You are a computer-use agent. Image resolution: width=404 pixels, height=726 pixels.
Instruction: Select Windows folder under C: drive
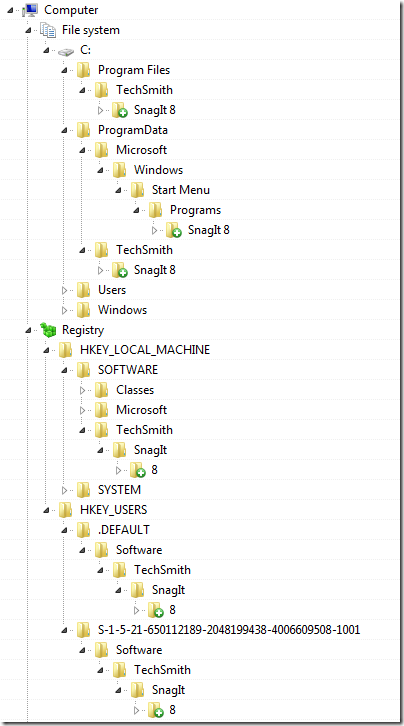coord(122,310)
